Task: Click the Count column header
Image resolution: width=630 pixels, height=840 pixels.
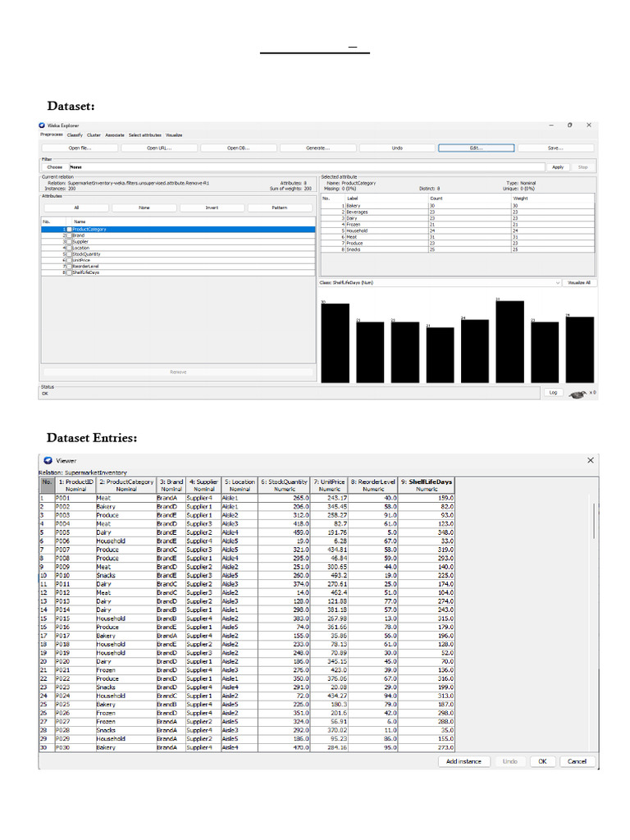Action: click(x=470, y=199)
